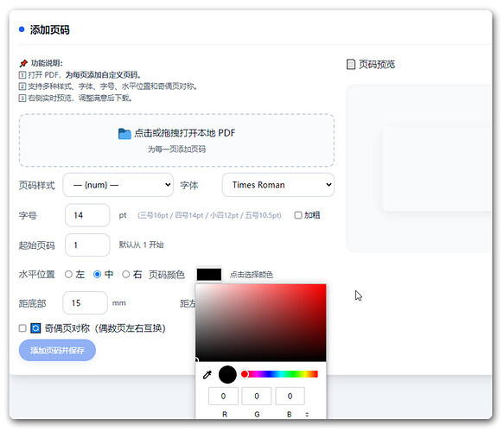The image size is (504, 432).
Task: Click the page preview document icon
Action: click(351, 64)
